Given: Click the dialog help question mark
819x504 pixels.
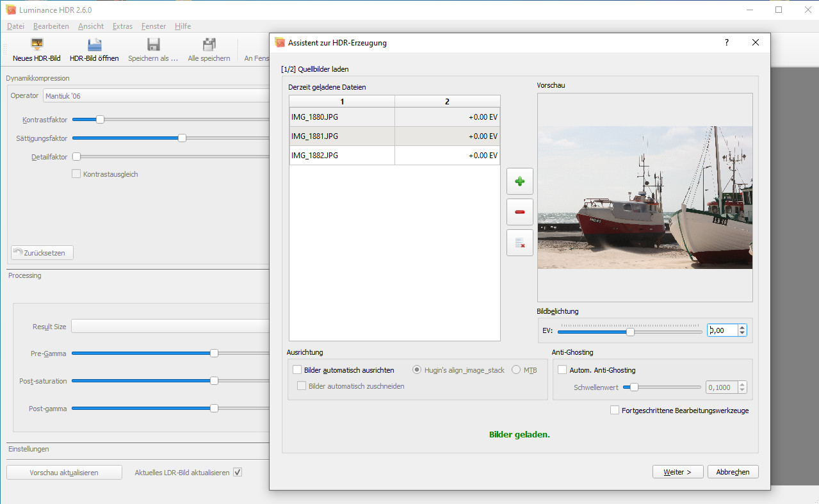Looking at the screenshot, I should [x=726, y=42].
